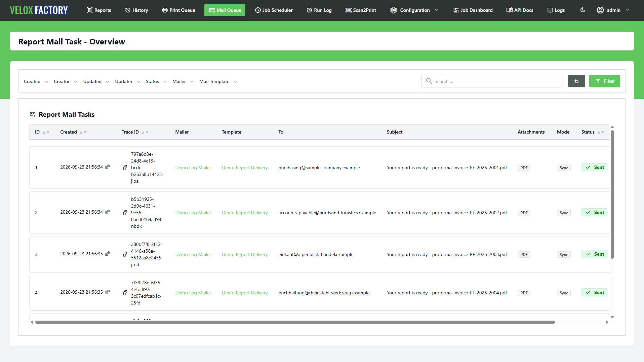Click the reset filters undo button
644x362 pixels.
pos(576,81)
